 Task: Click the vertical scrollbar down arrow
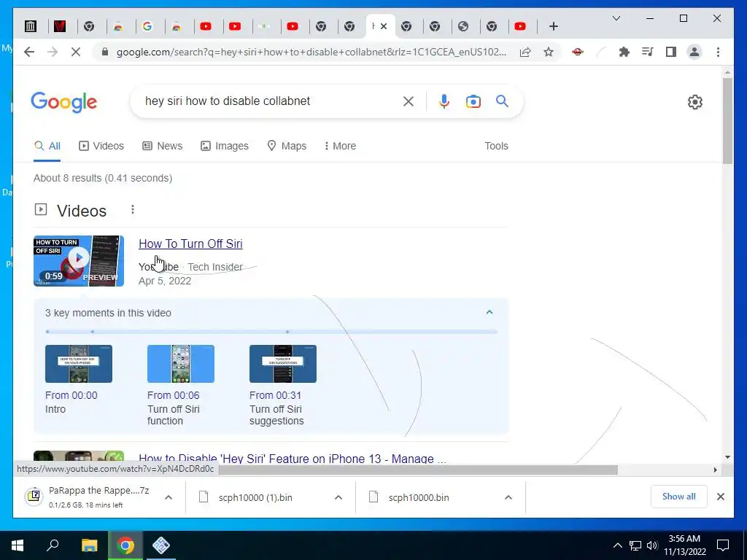pyautogui.click(x=727, y=457)
